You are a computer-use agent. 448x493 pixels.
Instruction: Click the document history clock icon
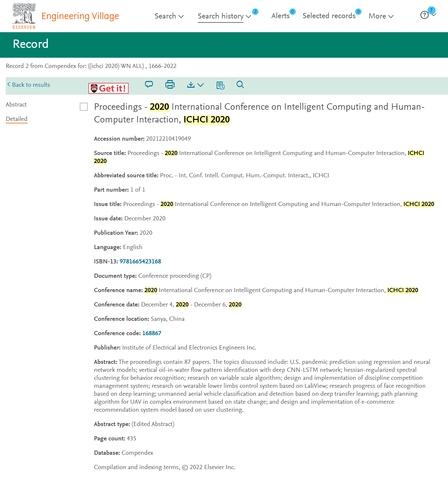[x=220, y=85]
